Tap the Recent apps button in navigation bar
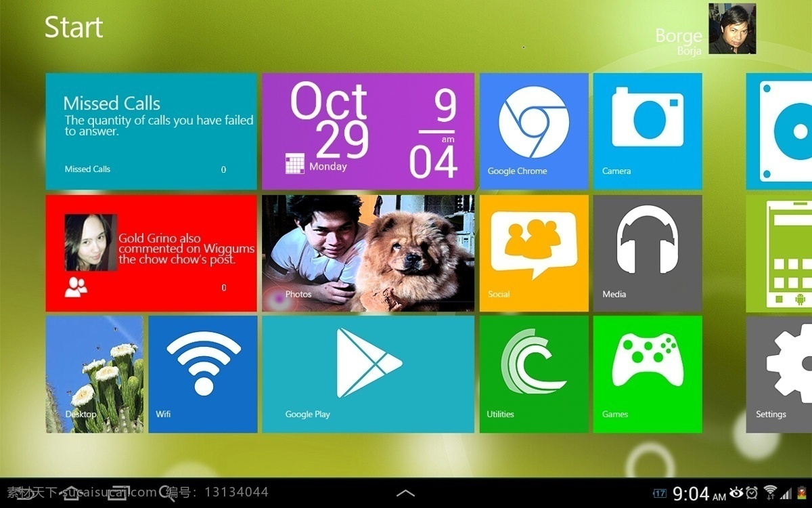The image size is (812, 508). [119, 493]
